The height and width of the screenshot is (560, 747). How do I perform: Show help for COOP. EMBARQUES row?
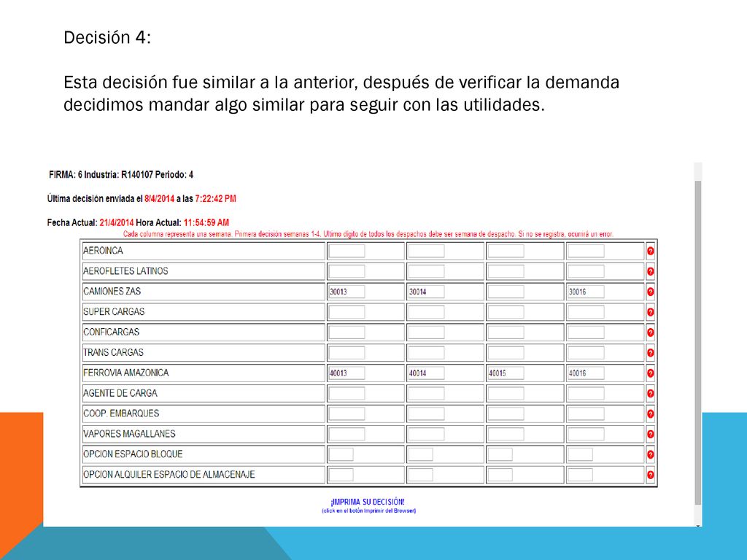(650, 414)
